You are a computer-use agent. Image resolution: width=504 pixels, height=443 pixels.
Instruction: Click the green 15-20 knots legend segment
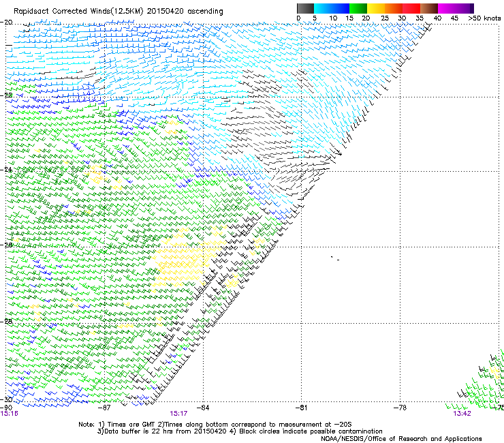pos(358,8)
